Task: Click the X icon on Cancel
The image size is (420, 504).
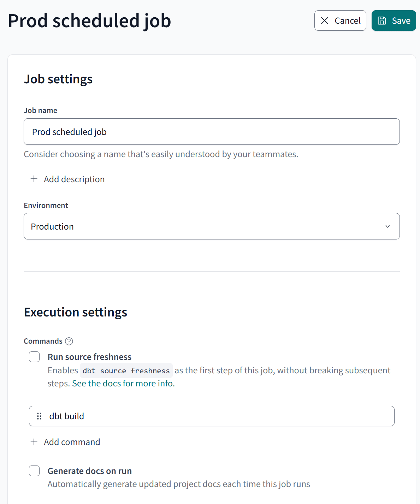Action: pos(325,20)
